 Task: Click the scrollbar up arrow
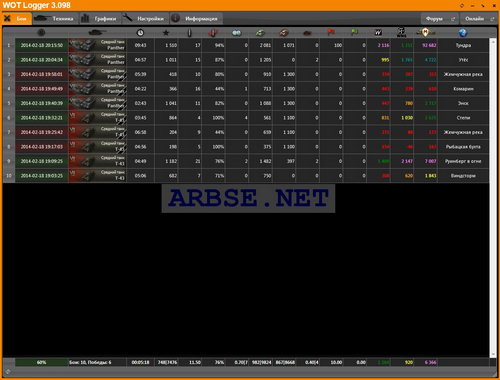point(493,41)
